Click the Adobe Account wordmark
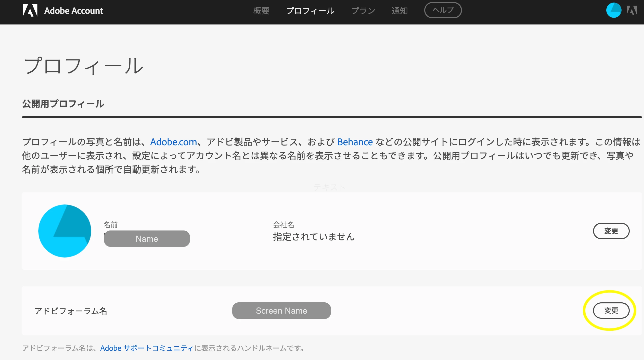The image size is (644, 360). tap(73, 11)
